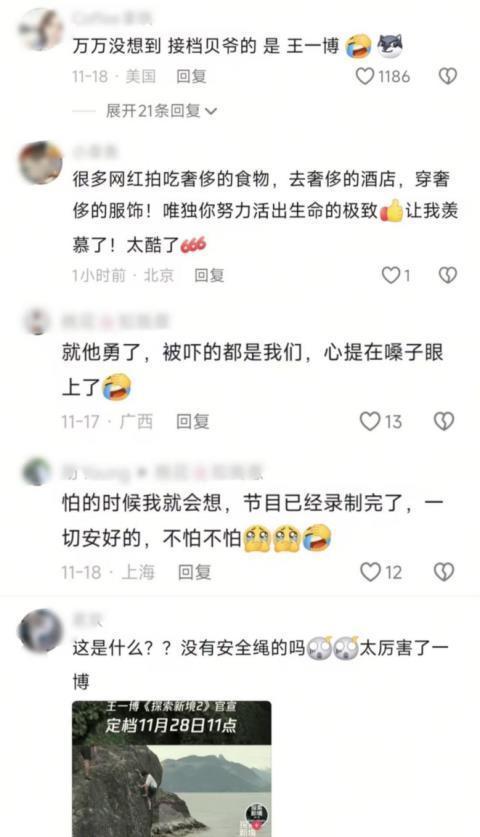Reply to the 北京 comment
The image size is (480, 837).
209,275
